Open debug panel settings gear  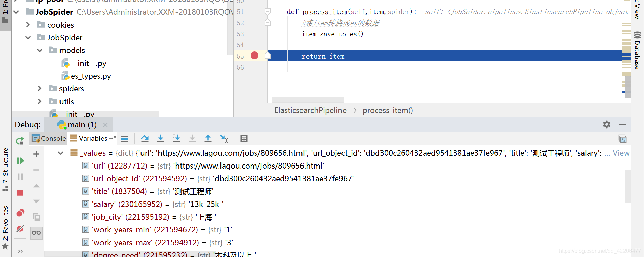click(x=607, y=124)
